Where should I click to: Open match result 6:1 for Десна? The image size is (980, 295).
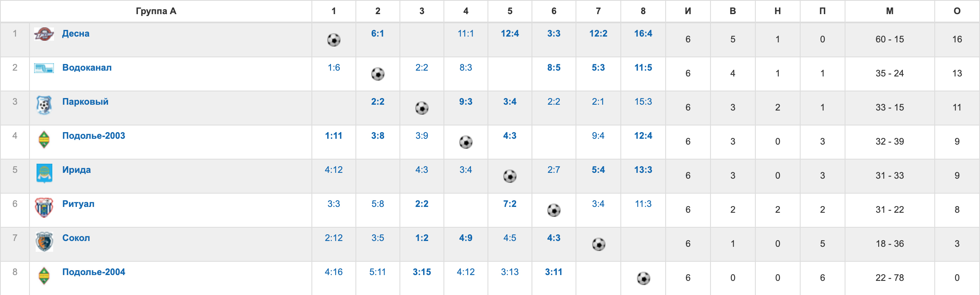(x=378, y=34)
